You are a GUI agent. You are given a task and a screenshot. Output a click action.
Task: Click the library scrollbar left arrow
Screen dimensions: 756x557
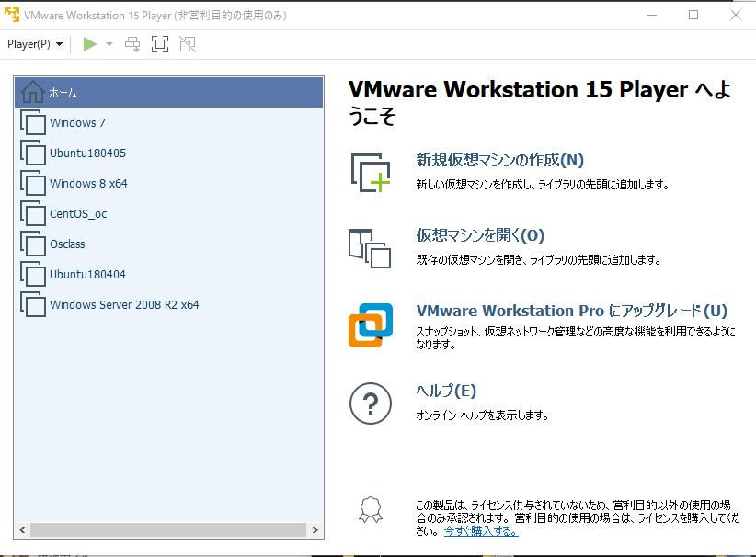22,529
